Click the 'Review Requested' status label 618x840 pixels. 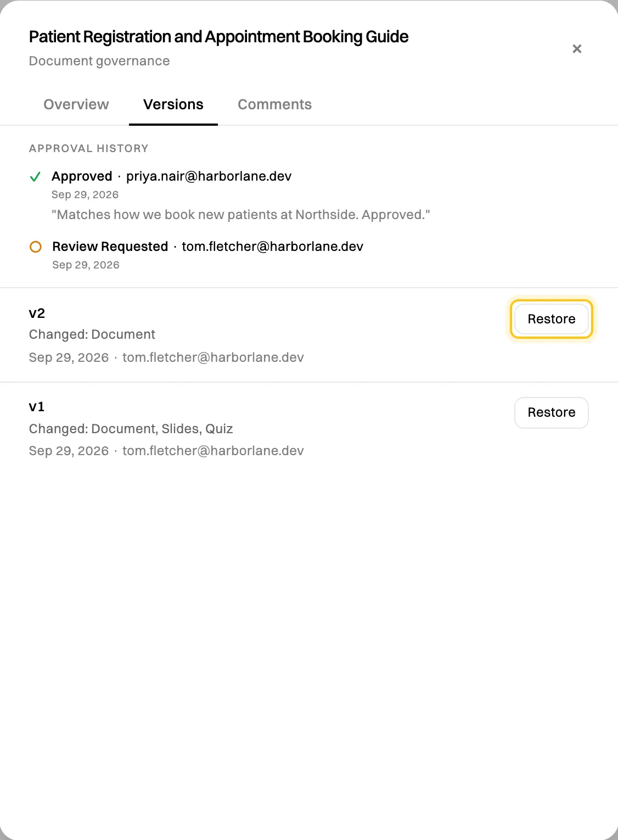coord(110,247)
